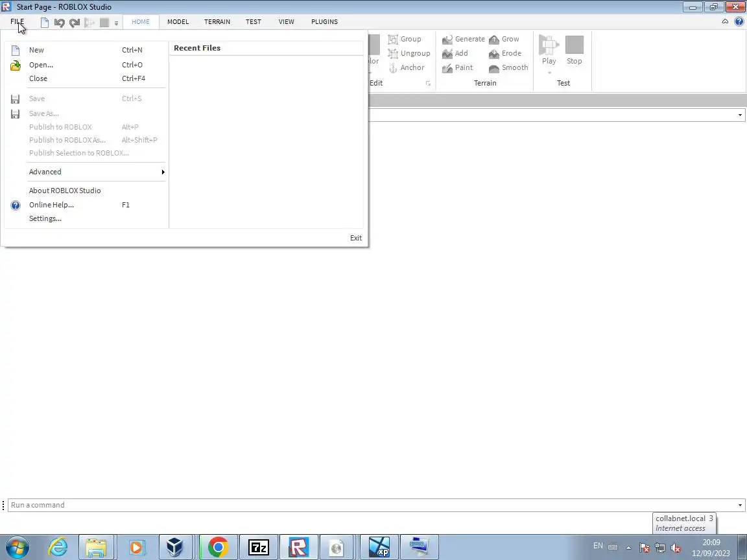Click the Redo arrow icon
The image size is (747, 560).
tap(75, 23)
